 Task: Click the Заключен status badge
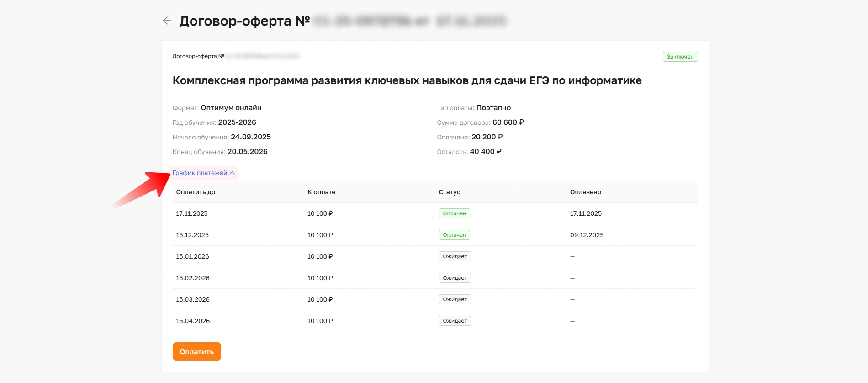click(680, 57)
